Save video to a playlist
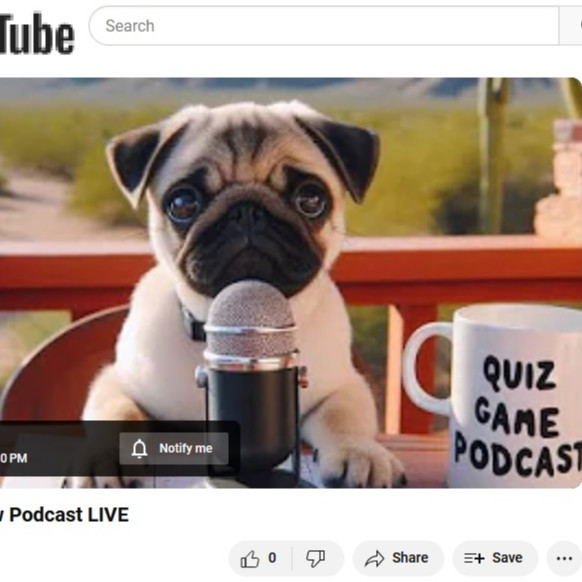The height and width of the screenshot is (582, 582). (x=495, y=558)
